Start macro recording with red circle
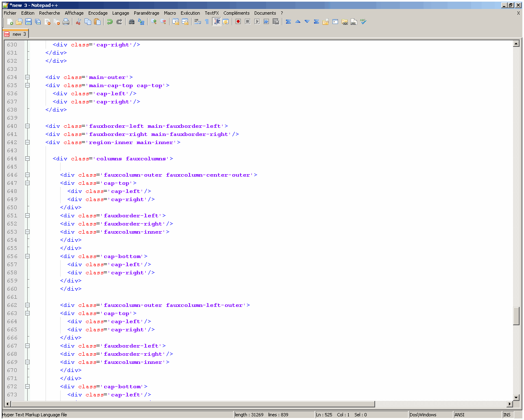 tap(238, 22)
